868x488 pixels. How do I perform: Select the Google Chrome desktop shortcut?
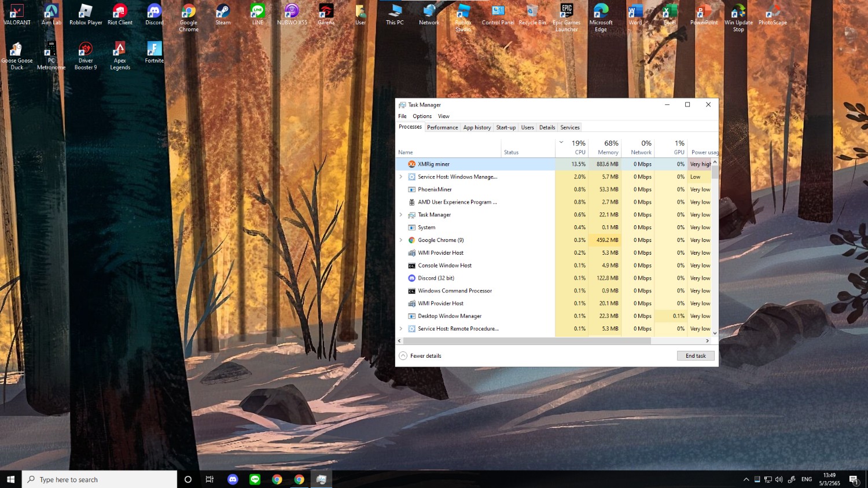tap(189, 18)
